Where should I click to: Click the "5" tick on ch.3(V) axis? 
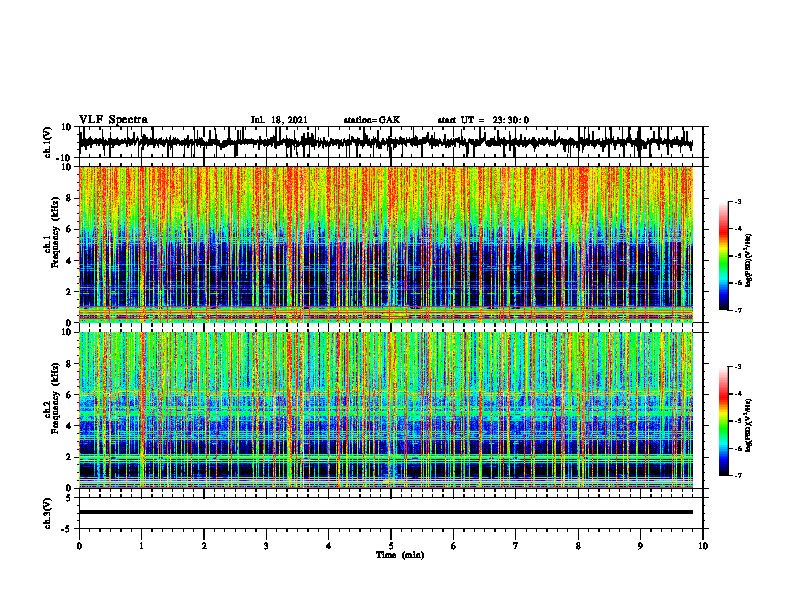click(69, 498)
